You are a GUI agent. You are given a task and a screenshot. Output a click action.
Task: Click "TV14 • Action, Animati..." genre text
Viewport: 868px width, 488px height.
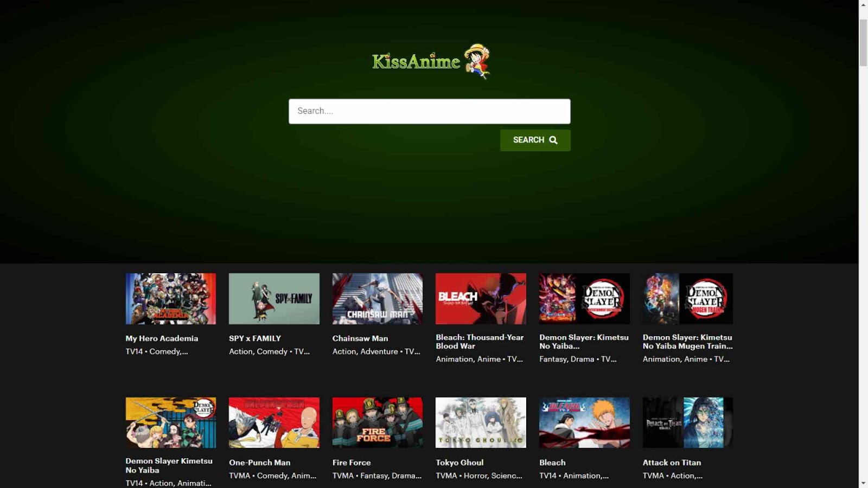click(169, 483)
